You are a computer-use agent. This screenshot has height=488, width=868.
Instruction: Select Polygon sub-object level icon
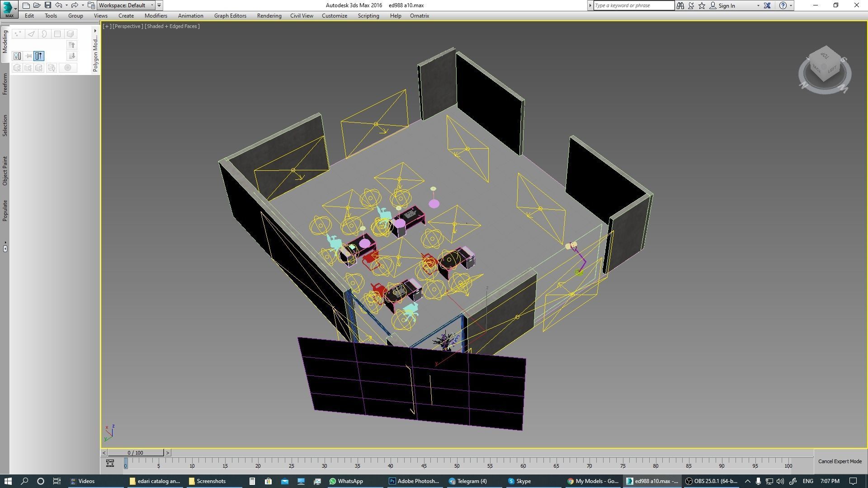57,34
